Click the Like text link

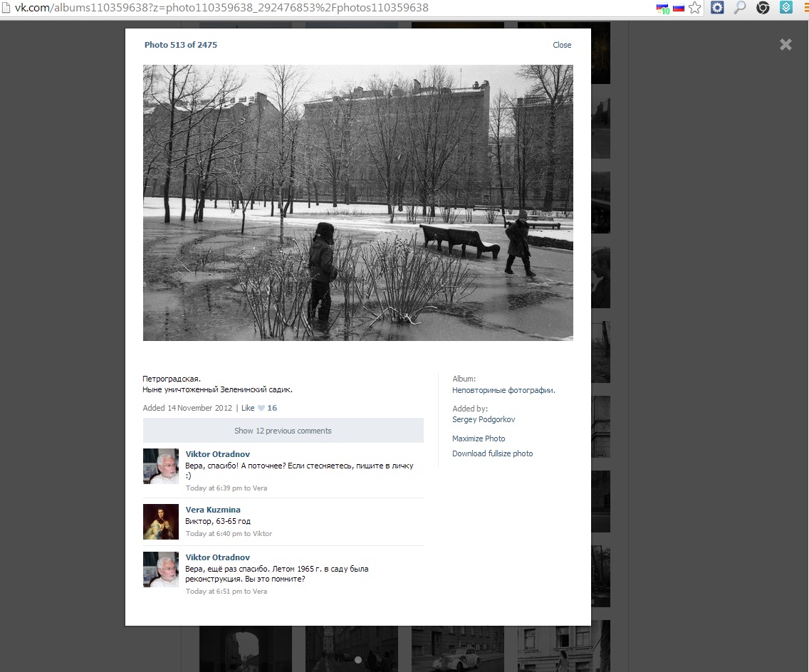coord(247,409)
